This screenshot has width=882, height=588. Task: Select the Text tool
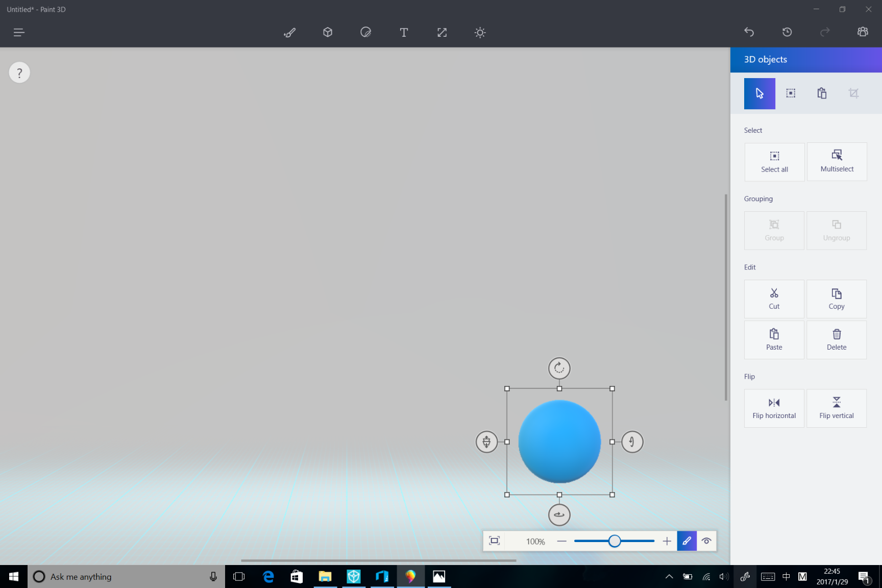[404, 32]
